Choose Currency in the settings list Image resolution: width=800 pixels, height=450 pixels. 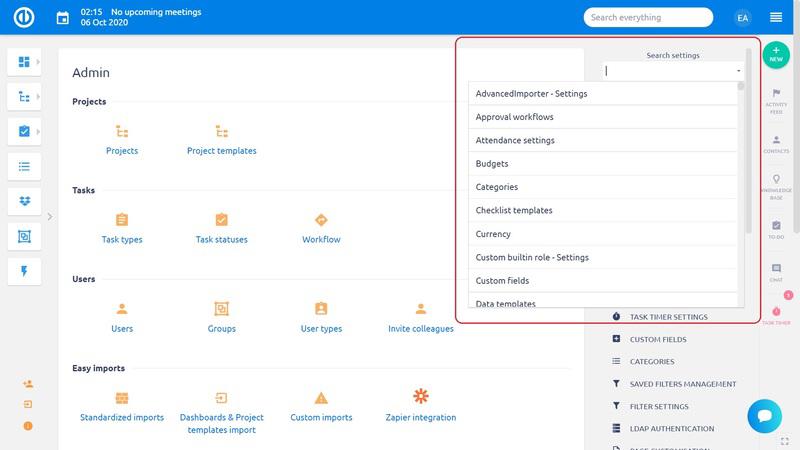point(493,234)
